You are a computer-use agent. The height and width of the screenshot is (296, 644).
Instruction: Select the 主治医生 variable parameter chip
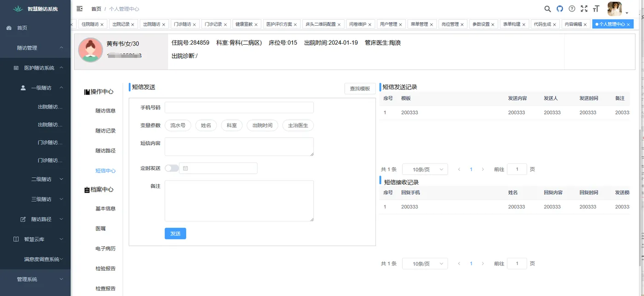coord(298,125)
